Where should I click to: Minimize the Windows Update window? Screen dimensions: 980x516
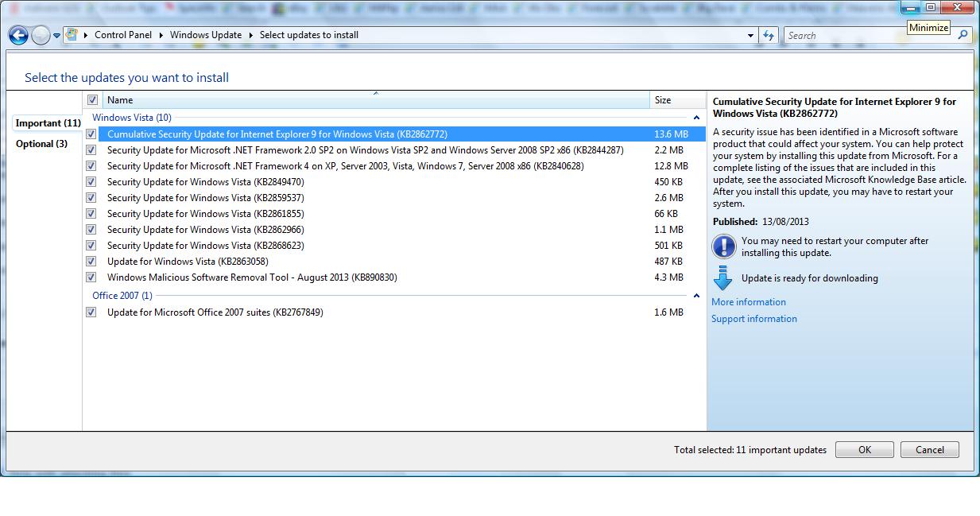click(x=910, y=8)
